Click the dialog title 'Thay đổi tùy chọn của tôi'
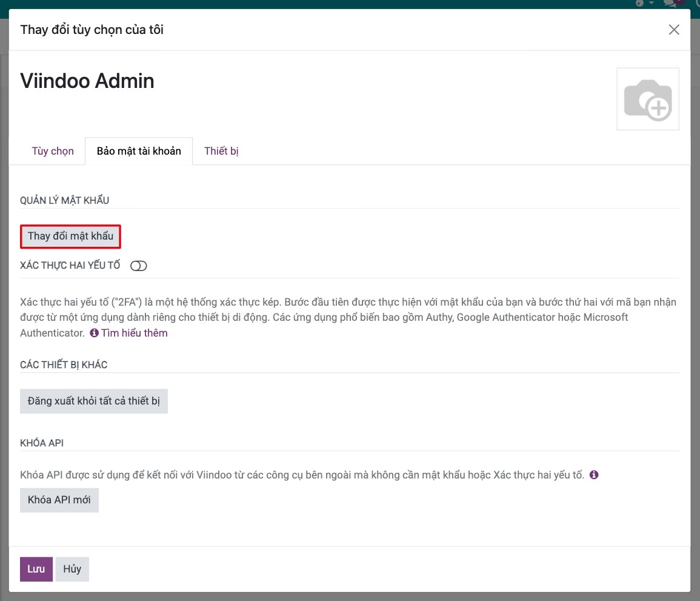The height and width of the screenshot is (601, 700). pos(92,30)
